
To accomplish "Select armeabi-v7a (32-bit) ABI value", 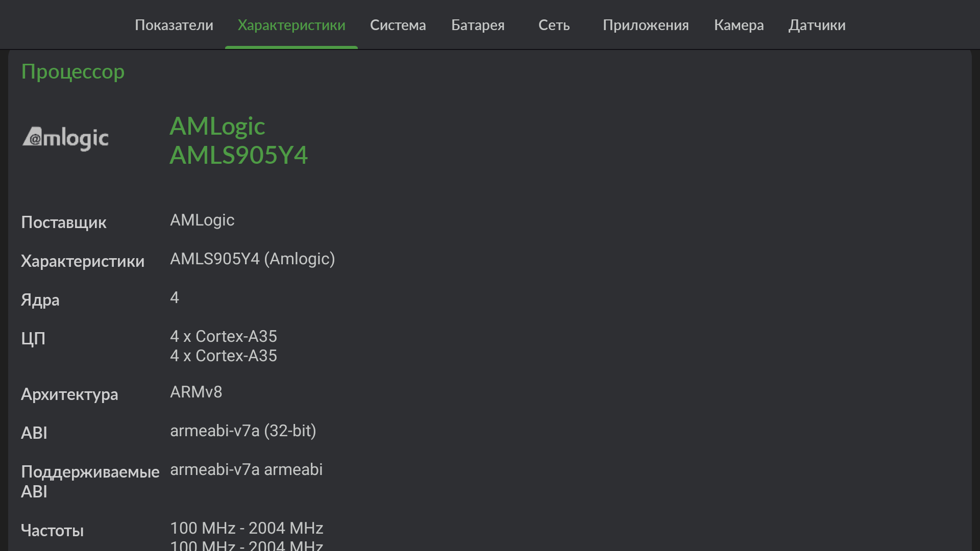I will point(243,431).
